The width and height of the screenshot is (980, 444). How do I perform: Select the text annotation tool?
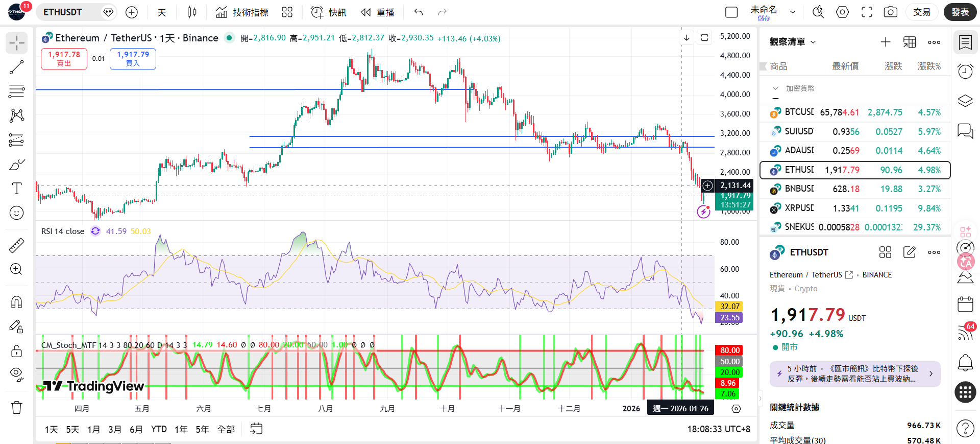[17, 189]
